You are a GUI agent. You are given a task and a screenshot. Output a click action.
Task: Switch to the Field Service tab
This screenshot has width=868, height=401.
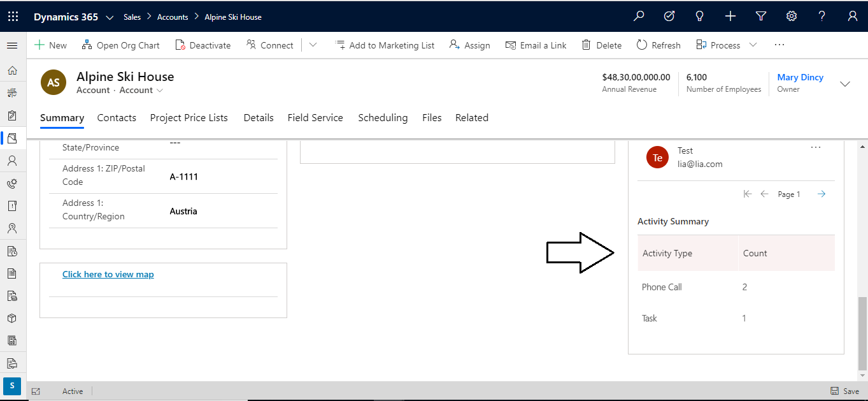pyautogui.click(x=315, y=118)
